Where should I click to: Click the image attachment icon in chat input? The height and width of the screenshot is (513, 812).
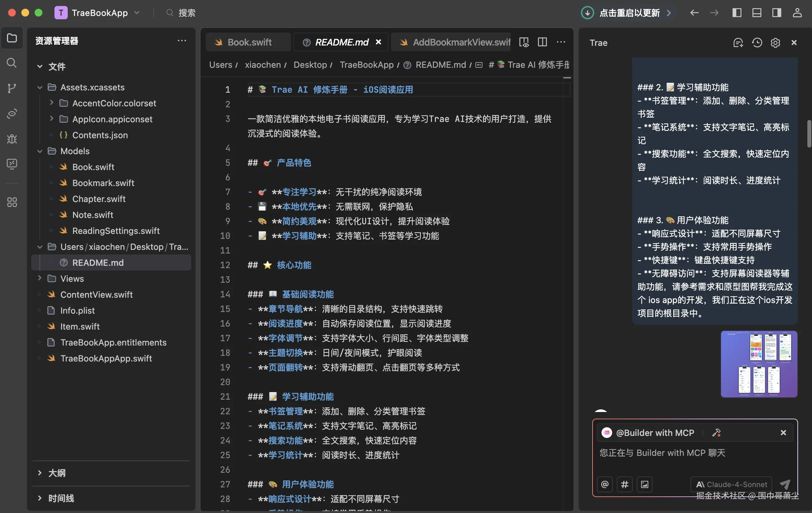pos(644,484)
